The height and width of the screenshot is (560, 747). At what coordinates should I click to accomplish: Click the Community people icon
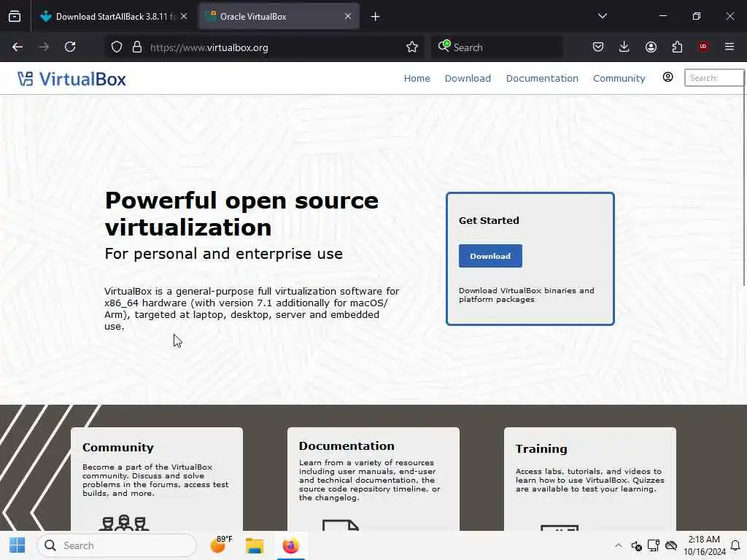click(x=124, y=523)
